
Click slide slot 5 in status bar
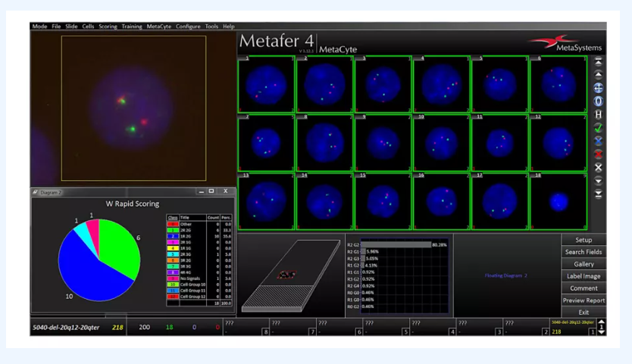click(x=386, y=327)
